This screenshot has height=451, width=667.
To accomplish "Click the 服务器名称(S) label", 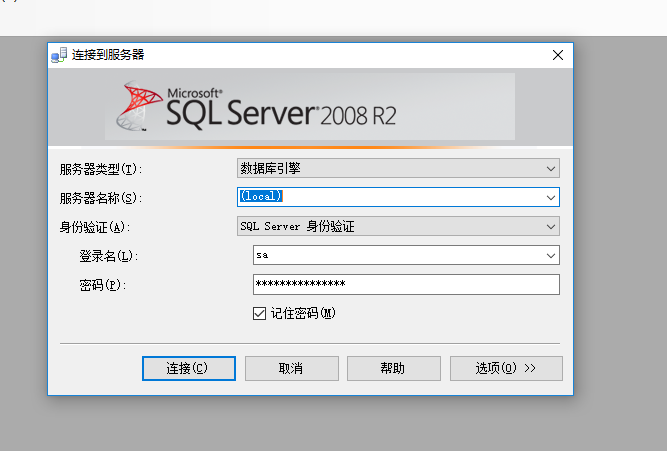I will [100, 198].
